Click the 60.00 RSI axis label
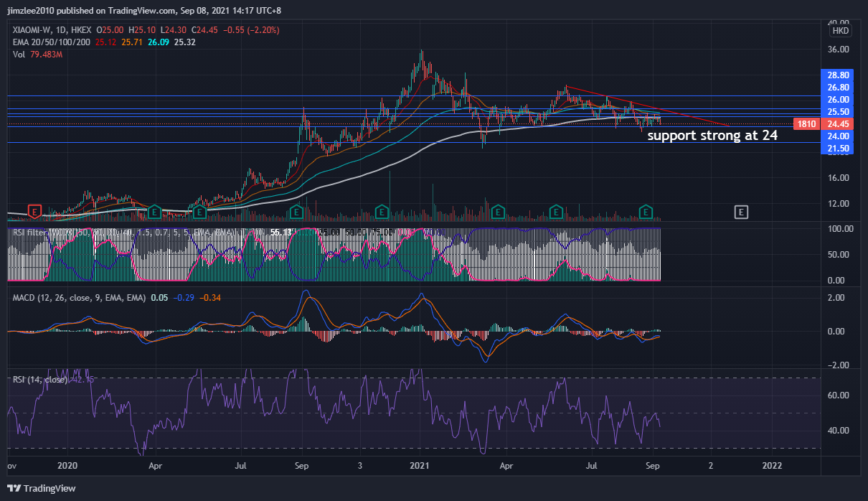868x501 pixels. (x=839, y=395)
